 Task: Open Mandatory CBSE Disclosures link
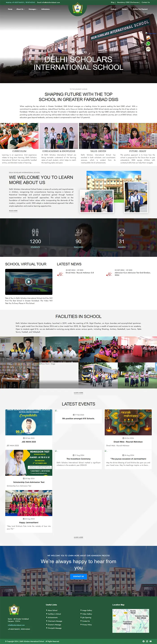click(x=128, y=2)
